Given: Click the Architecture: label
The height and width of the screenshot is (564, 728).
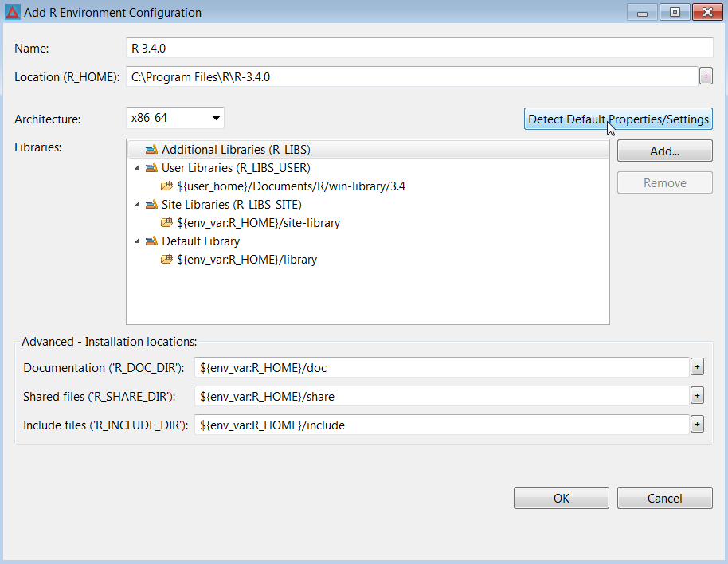Looking at the screenshot, I should pos(47,119).
